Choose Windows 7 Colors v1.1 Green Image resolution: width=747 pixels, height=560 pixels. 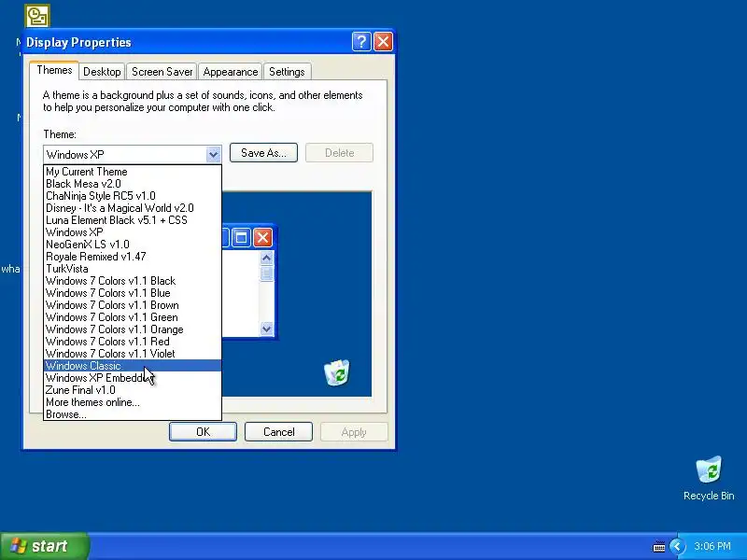[133, 317]
